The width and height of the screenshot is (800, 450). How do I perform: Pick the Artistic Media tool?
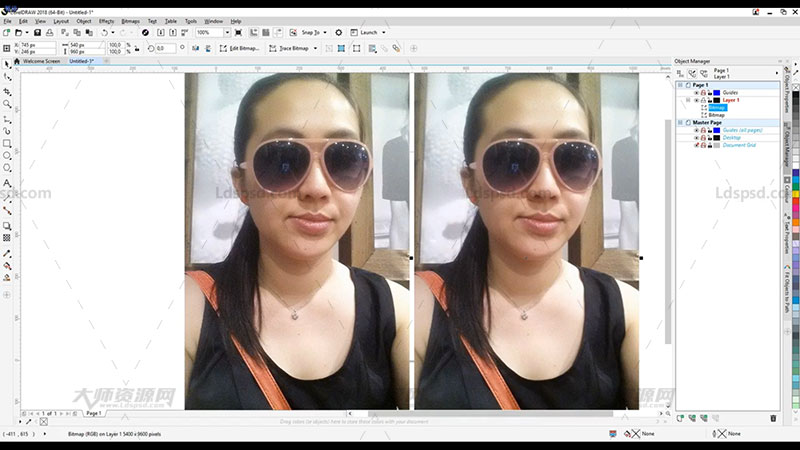pyautogui.click(x=7, y=131)
